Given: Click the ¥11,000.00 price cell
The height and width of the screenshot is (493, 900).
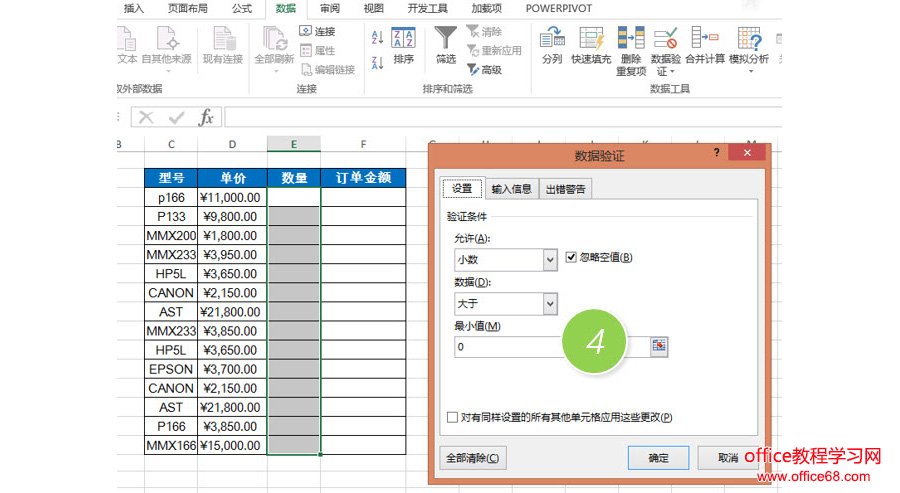Looking at the screenshot, I should pyautogui.click(x=232, y=197).
